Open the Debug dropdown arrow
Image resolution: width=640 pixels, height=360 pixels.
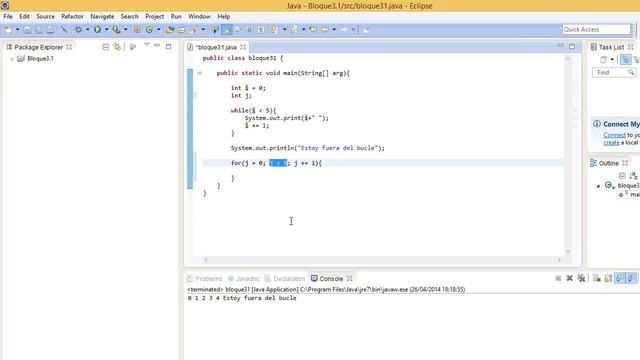coord(87,29)
